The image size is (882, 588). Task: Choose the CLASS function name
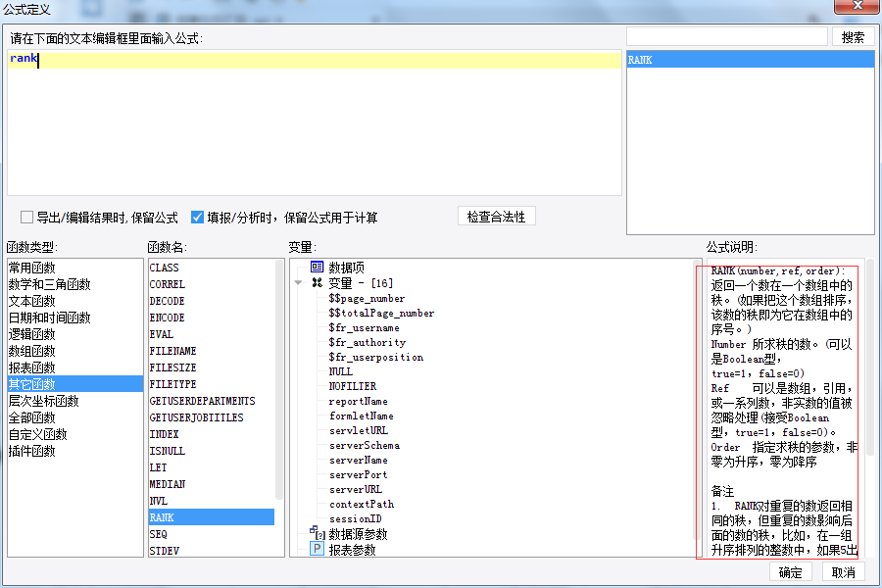tap(212, 268)
